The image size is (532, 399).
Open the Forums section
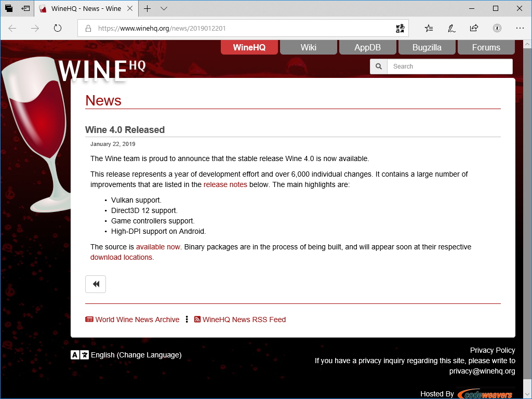pyautogui.click(x=486, y=47)
